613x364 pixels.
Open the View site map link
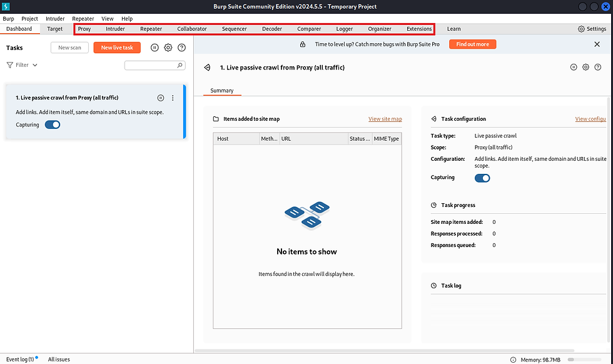click(x=385, y=119)
